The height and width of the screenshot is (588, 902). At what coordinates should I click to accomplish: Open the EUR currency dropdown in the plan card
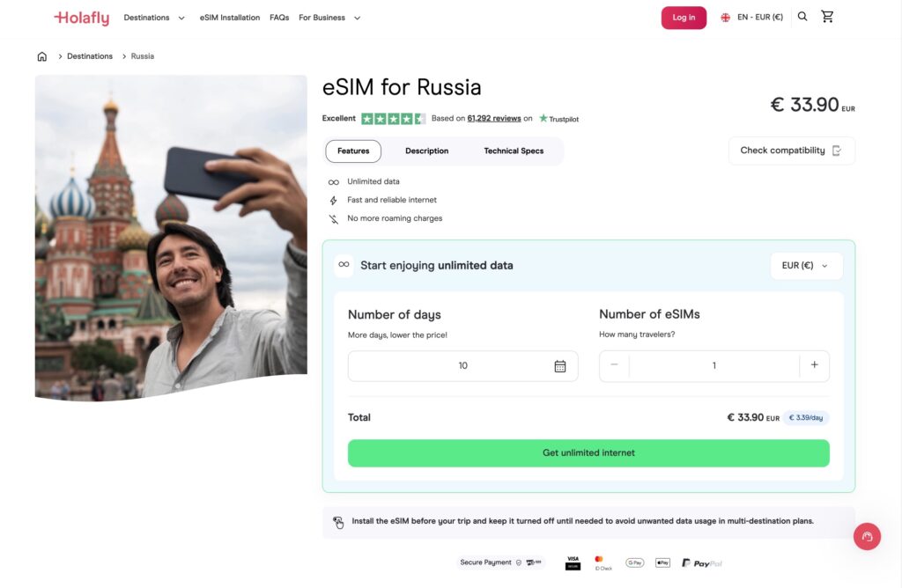[x=806, y=265]
